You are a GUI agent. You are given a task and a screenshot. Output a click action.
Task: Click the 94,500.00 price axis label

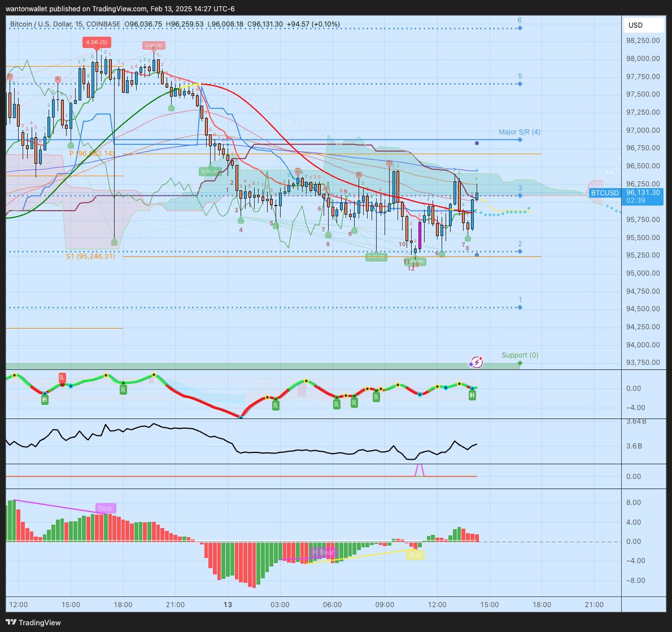[643, 308]
